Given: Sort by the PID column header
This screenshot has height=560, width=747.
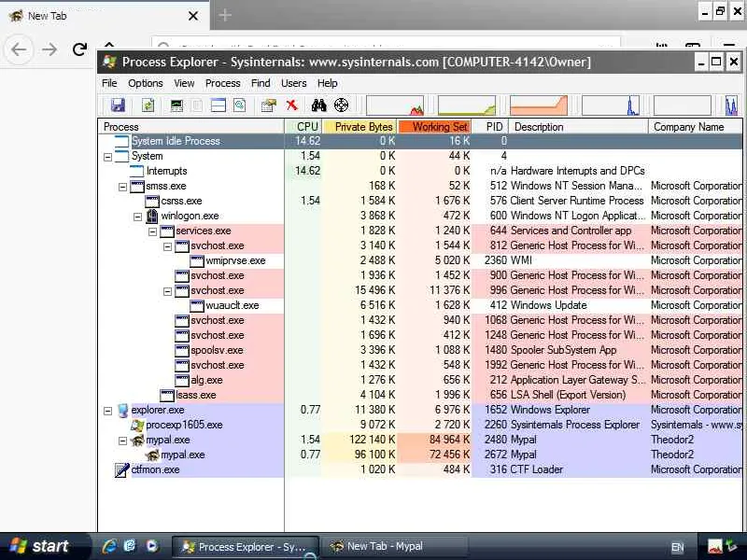Looking at the screenshot, I should (490, 127).
